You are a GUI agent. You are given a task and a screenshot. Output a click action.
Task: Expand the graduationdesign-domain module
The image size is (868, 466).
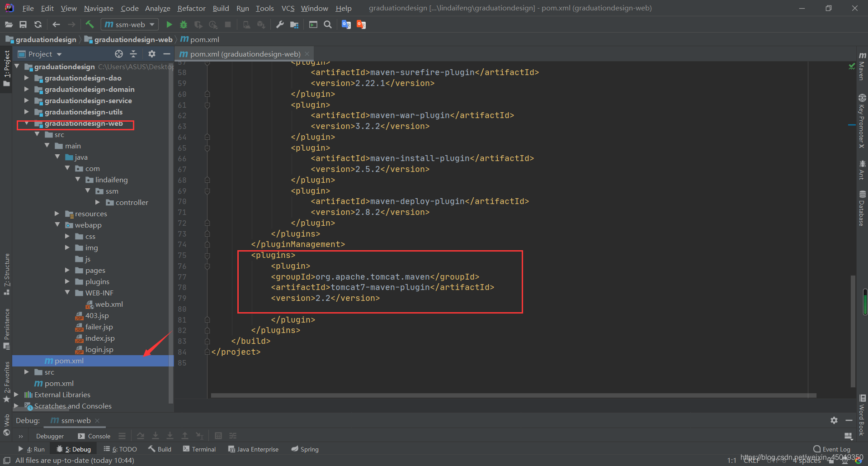26,89
